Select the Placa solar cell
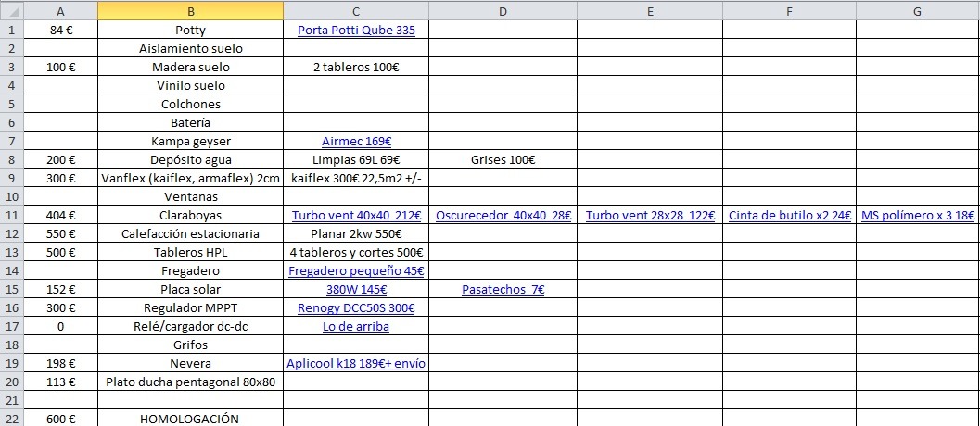 click(x=191, y=289)
